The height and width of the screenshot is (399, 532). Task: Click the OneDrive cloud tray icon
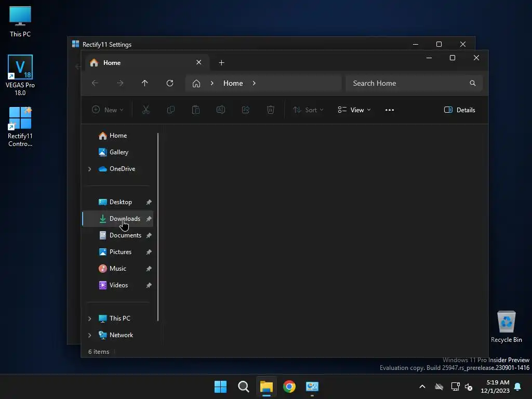pyautogui.click(x=439, y=387)
